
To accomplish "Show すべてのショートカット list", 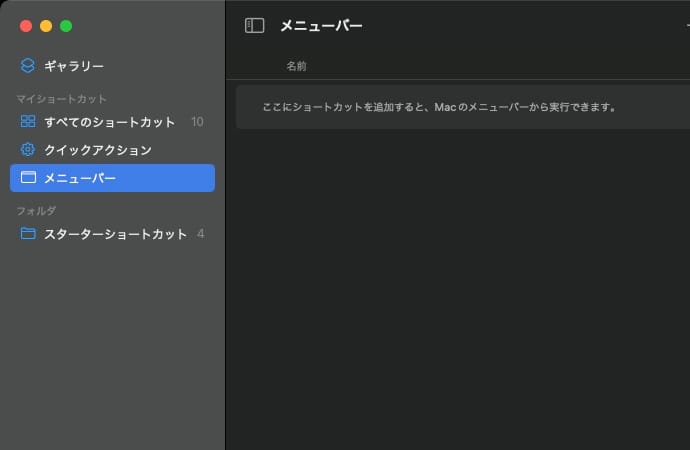I will (109, 122).
